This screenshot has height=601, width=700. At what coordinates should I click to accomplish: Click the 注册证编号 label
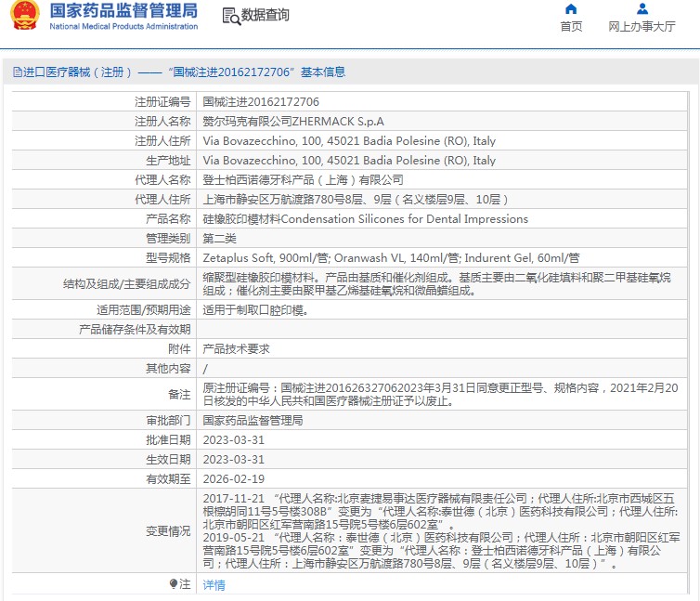(x=162, y=102)
